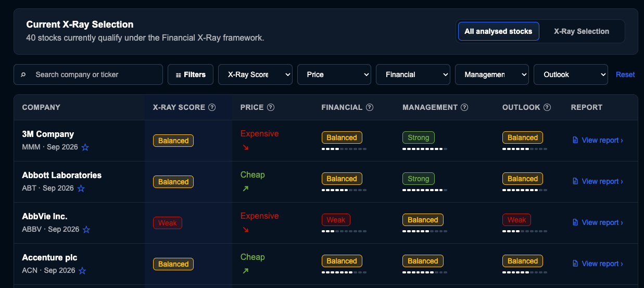The image size is (644, 288).
Task: View report for 3M Company
Action: tap(598, 140)
